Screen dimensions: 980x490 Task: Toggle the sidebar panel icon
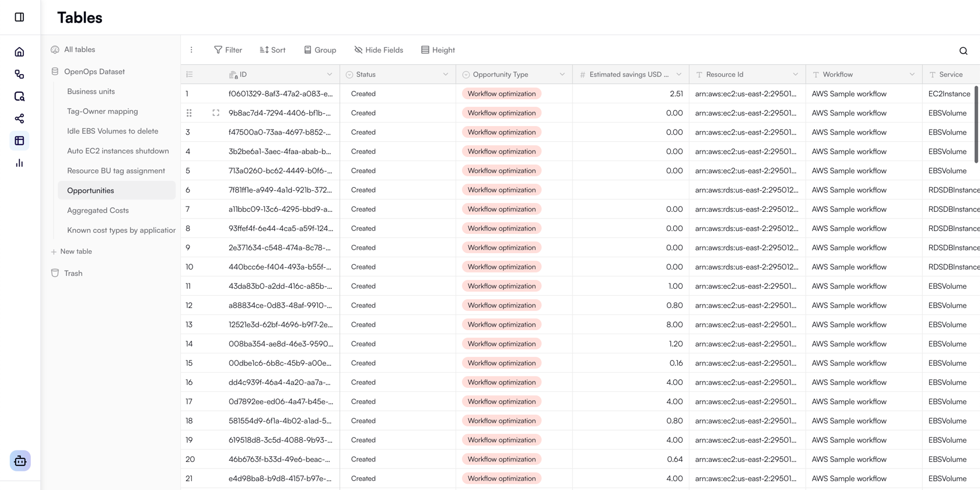tap(19, 17)
